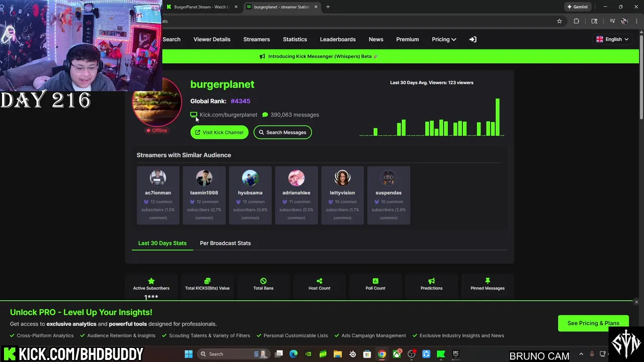Open hyubsama similar streamer card

pyautogui.click(x=250, y=195)
